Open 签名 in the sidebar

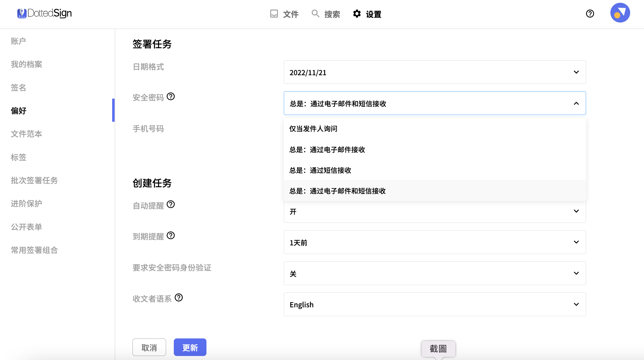pyautogui.click(x=18, y=88)
